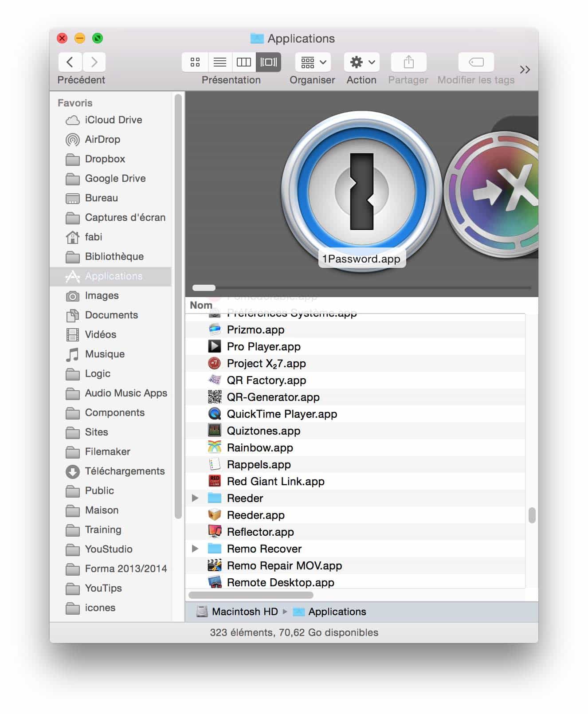Switch to icon view mode

click(195, 62)
